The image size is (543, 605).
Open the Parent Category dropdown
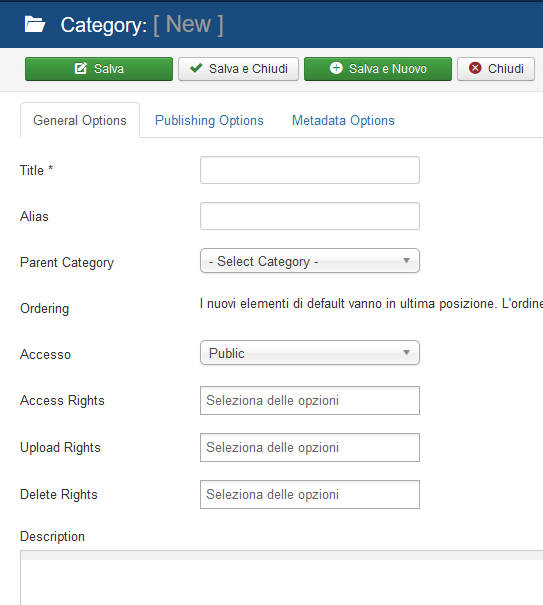310,261
